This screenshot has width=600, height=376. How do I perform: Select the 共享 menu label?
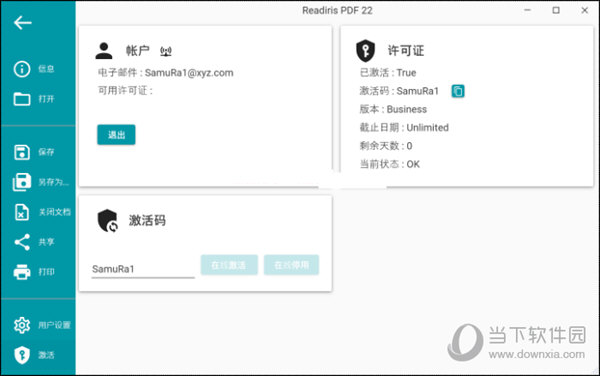pos(46,242)
